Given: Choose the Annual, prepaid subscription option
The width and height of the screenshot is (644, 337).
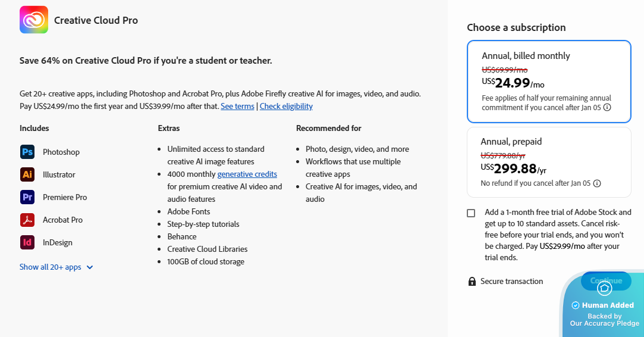Looking at the screenshot, I should (548, 161).
